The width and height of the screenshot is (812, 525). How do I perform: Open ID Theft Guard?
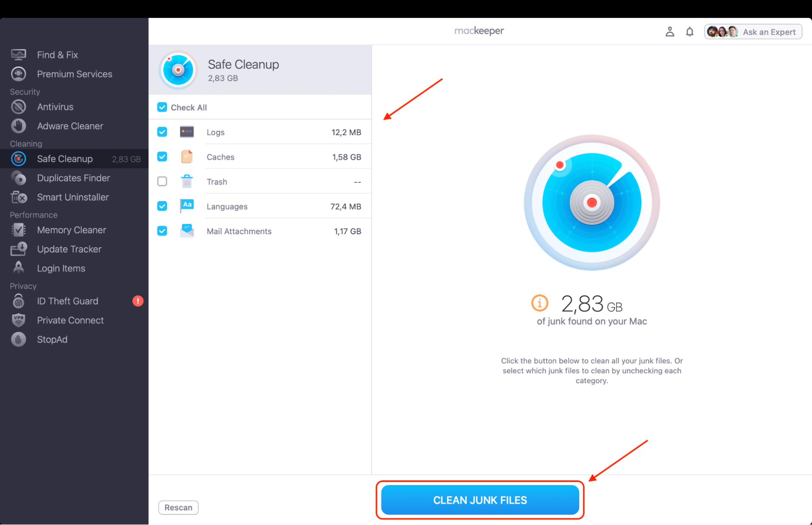(67, 301)
